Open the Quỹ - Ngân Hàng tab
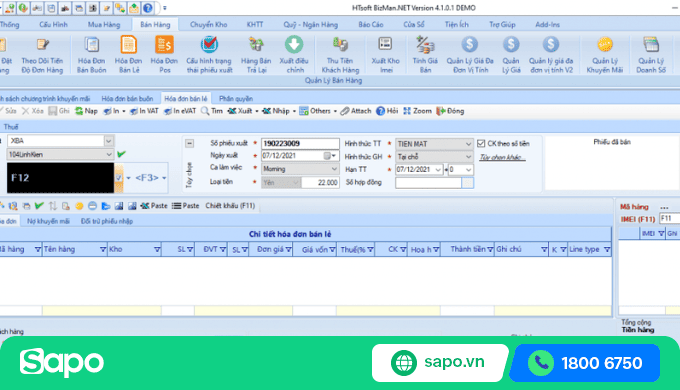The width and height of the screenshot is (680, 390). click(x=311, y=24)
